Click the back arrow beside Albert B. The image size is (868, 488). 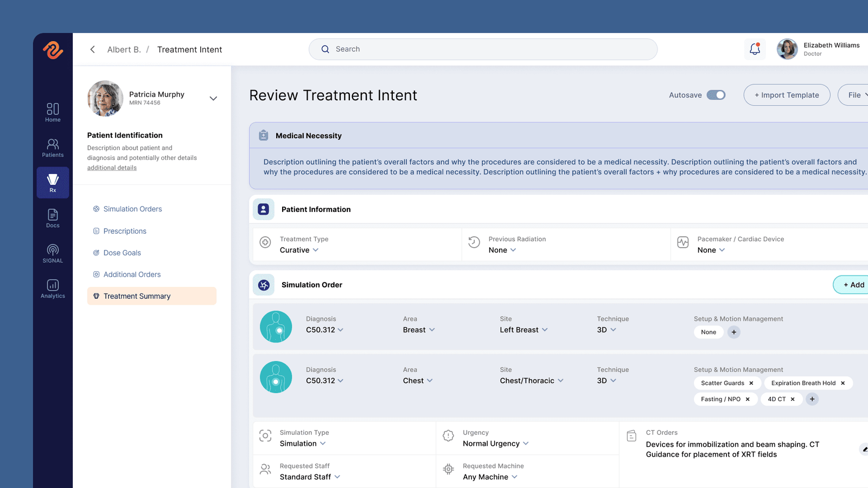point(93,49)
